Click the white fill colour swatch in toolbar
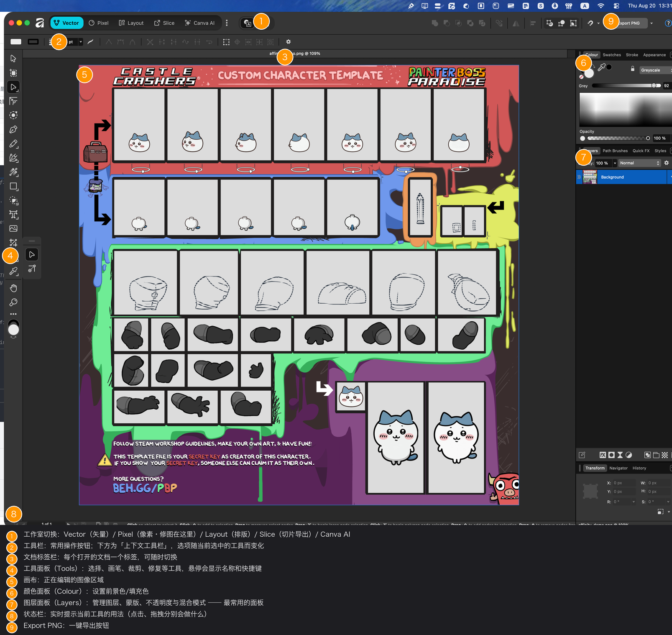Viewport: 672px width, 635px height. click(x=16, y=42)
